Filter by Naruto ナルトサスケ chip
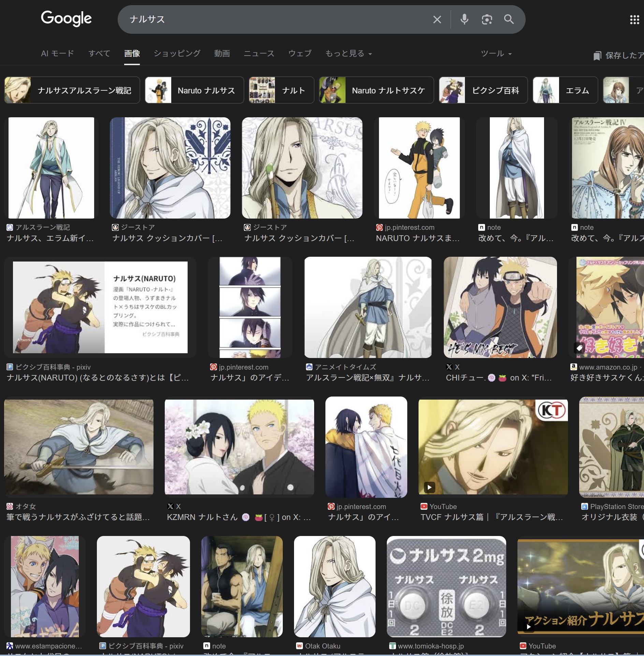The image size is (644, 656). pyautogui.click(x=376, y=90)
